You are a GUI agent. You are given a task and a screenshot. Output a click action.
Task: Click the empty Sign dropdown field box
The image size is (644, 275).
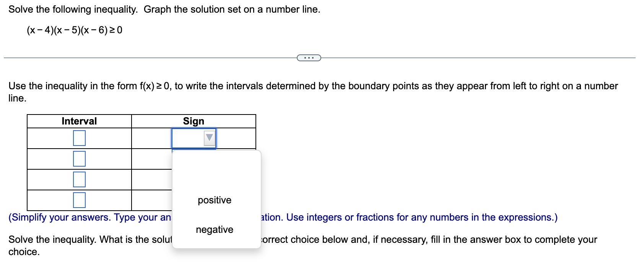pyautogui.click(x=194, y=138)
